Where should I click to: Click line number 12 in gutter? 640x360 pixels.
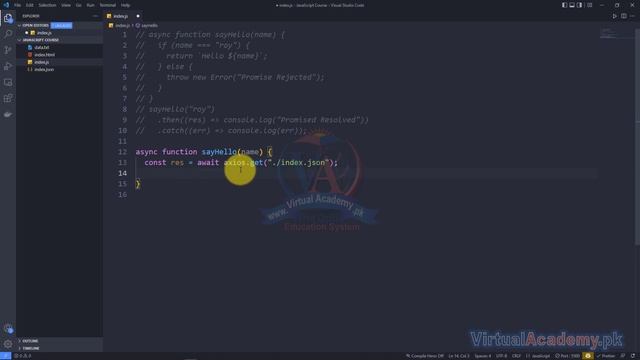coord(122,152)
